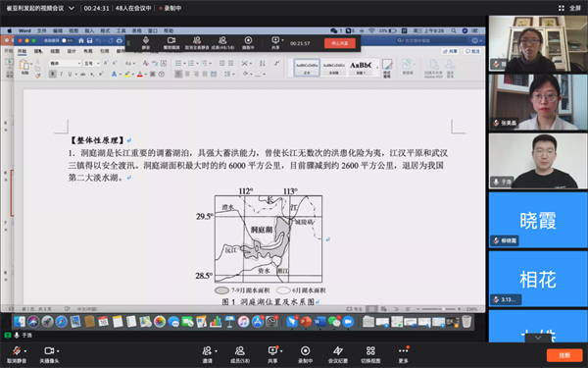Toggle Strikethrough formatting in Word ribbon

[83, 74]
